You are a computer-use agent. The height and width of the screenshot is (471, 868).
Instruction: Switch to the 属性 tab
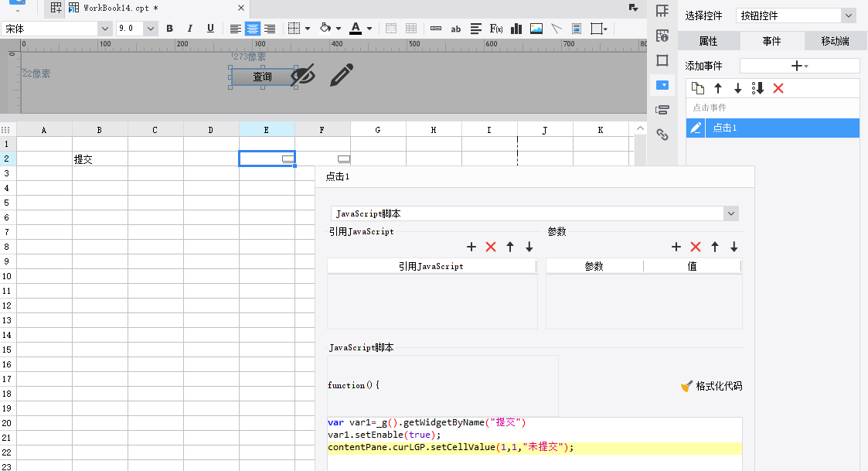tap(709, 41)
